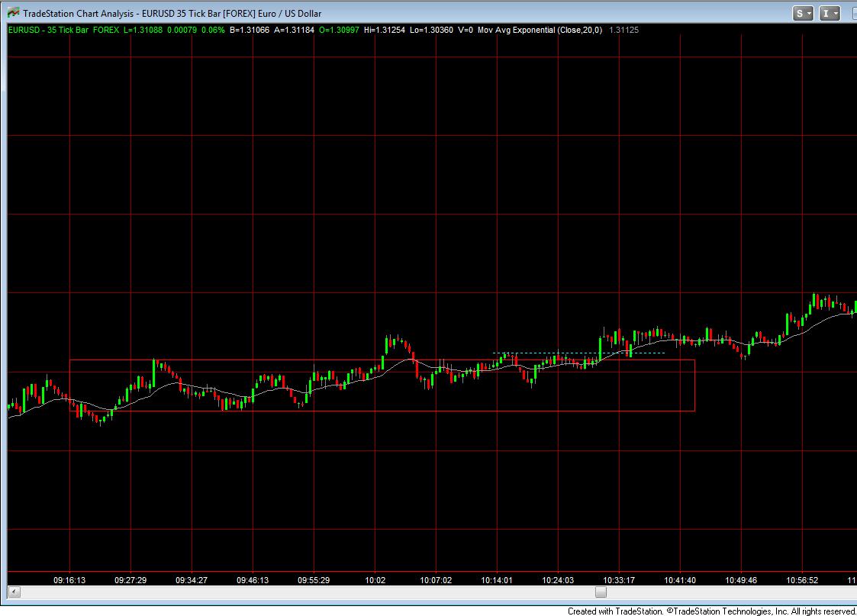
Task: Click the 10:14:01 time axis label
Action: [497, 580]
